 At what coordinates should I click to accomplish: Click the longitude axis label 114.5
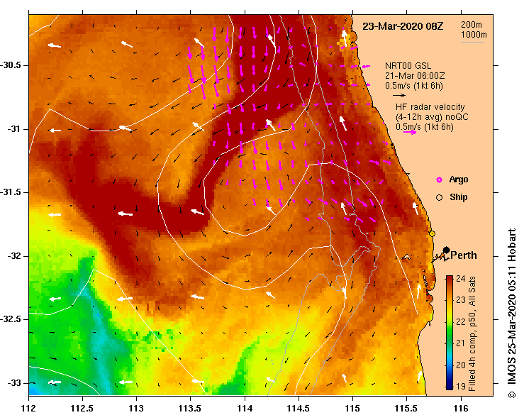click(x=299, y=409)
